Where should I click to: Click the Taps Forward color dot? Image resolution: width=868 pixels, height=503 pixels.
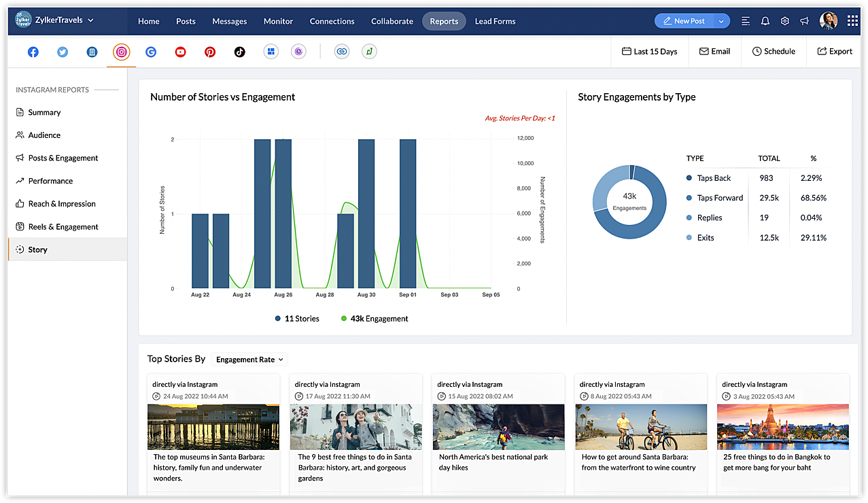689,198
